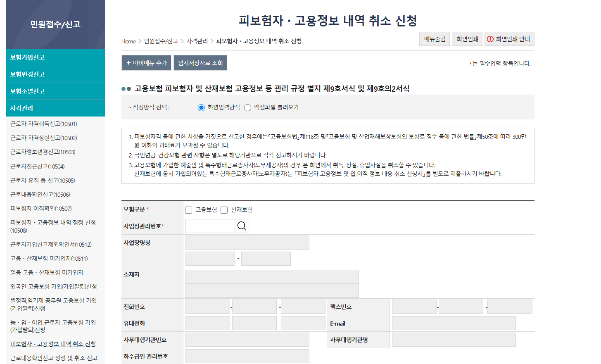Click the second 소재지 postal code field
Screen dimensions: 601x364
click(x=266, y=259)
